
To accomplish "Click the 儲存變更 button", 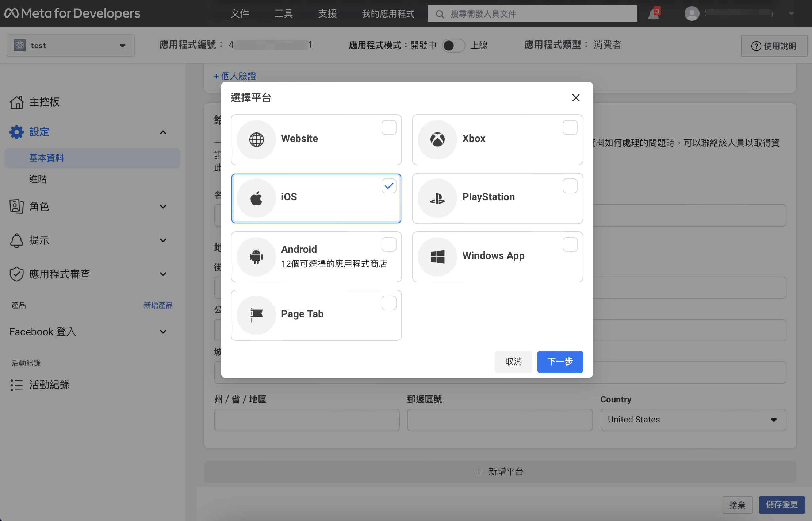I will 782,505.
